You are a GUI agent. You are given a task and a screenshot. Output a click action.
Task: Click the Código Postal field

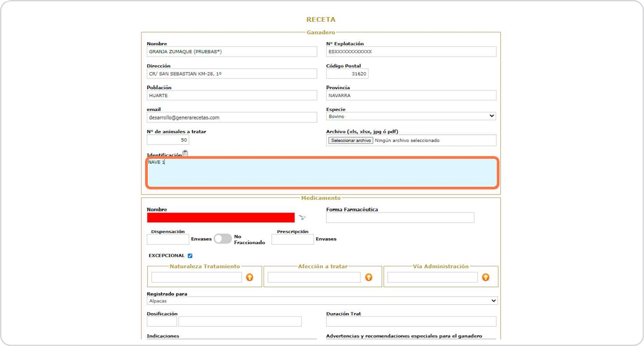point(347,74)
